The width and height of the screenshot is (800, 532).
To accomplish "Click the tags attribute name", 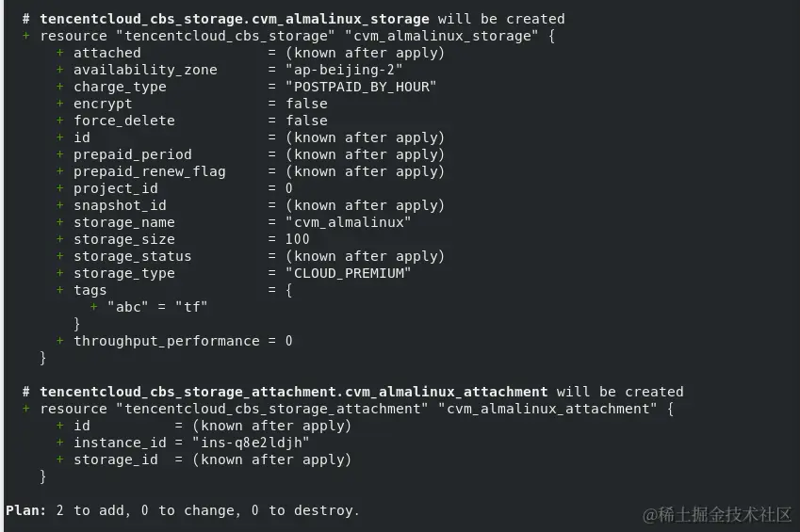I will tap(90, 290).
